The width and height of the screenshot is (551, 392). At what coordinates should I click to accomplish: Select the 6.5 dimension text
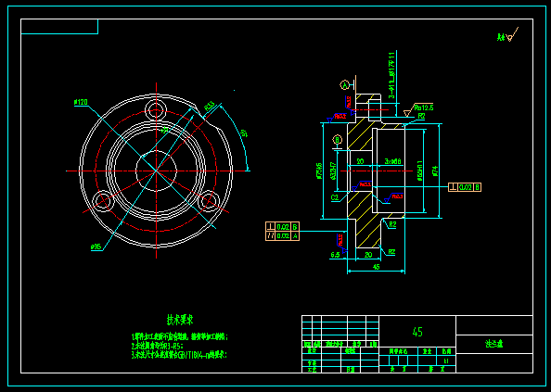coord(335,255)
